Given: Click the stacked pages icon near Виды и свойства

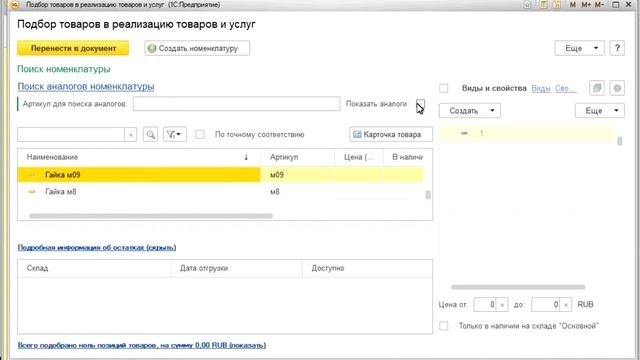Looking at the screenshot, I should click(x=597, y=88).
